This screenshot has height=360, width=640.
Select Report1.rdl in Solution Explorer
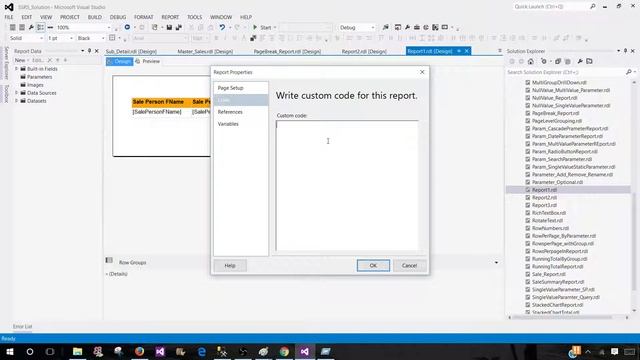[544, 190]
